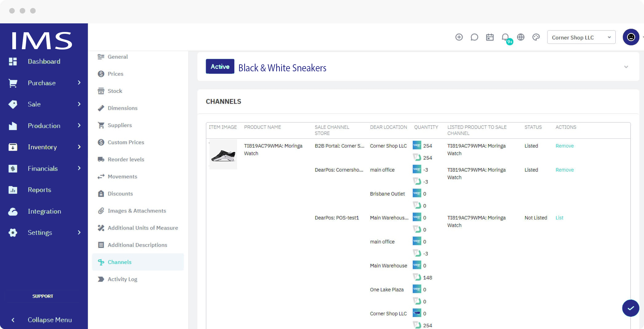Expand the Settings menu arrow
Image resolution: width=644 pixels, height=329 pixels.
(x=79, y=232)
